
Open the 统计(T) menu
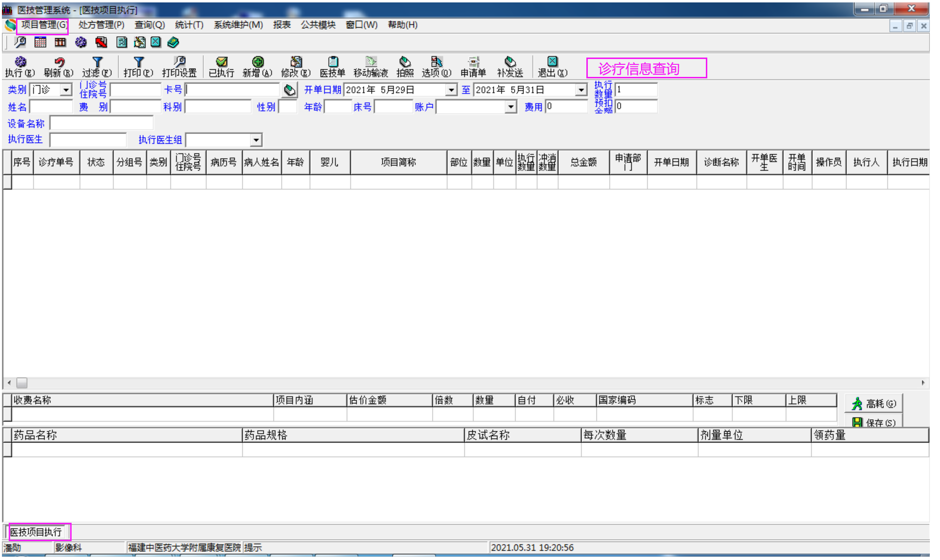tap(189, 25)
